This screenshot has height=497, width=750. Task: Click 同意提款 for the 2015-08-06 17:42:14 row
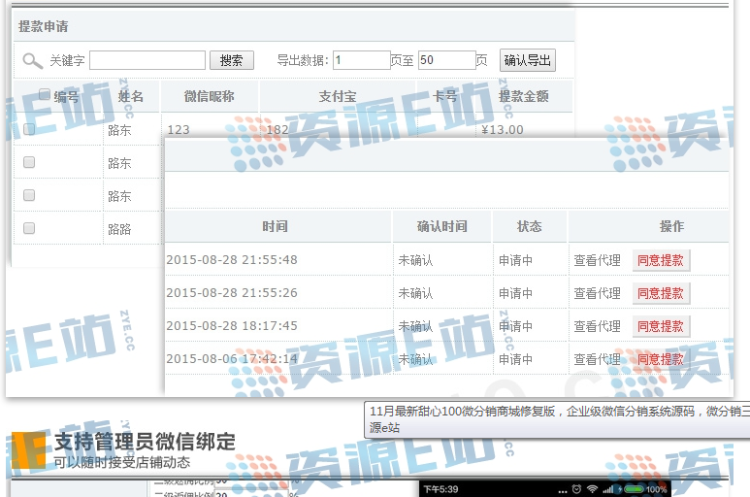pos(661,358)
